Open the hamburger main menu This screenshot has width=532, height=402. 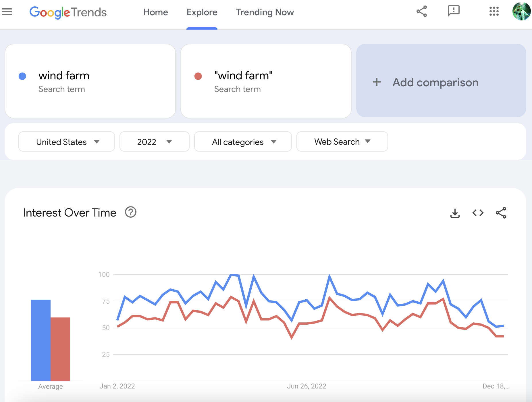(7, 12)
